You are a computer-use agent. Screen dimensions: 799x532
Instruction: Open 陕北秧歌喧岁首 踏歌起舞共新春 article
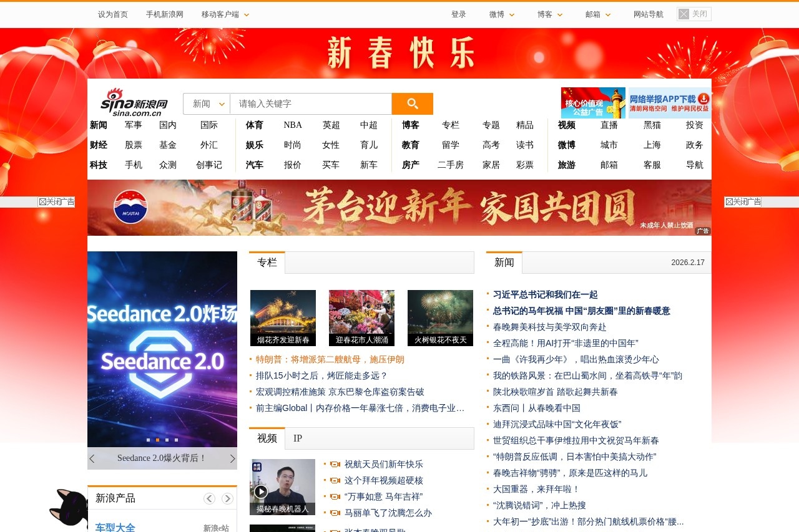pyautogui.click(x=556, y=392)
